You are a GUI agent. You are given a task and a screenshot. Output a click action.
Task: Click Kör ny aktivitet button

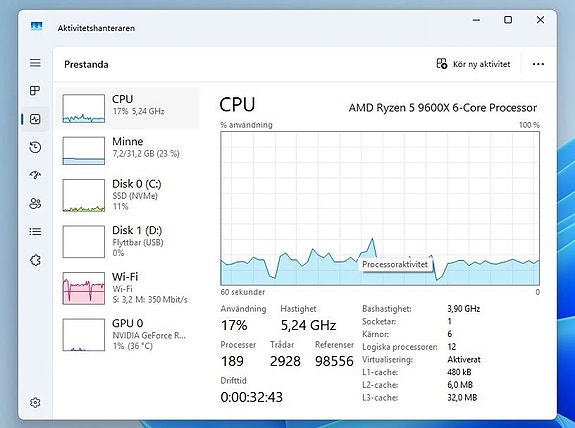tap(473, 64)
